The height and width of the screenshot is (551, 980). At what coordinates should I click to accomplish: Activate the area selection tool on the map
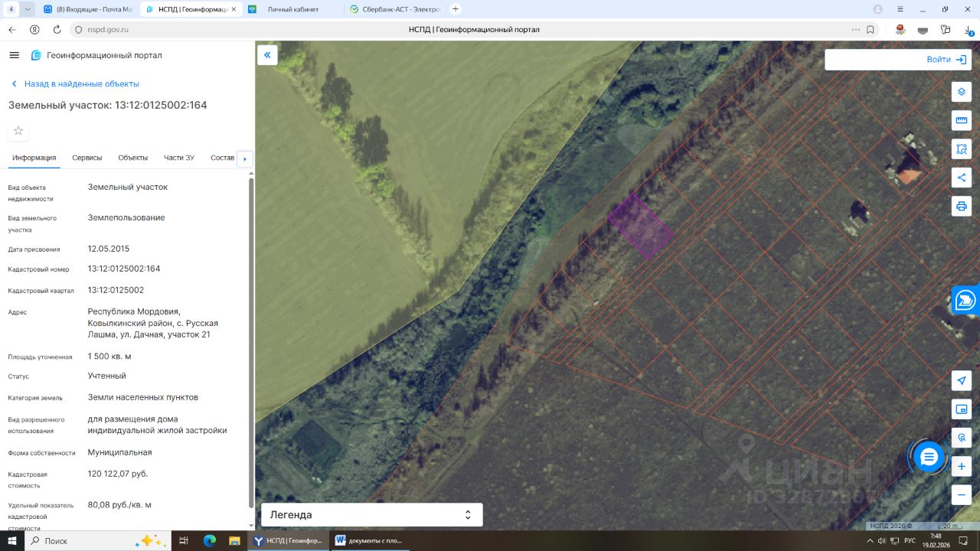click(962, 148)
